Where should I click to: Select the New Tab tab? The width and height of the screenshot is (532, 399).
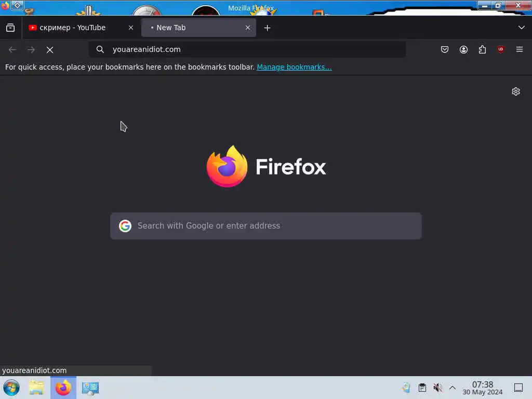[x=198, y=28]
